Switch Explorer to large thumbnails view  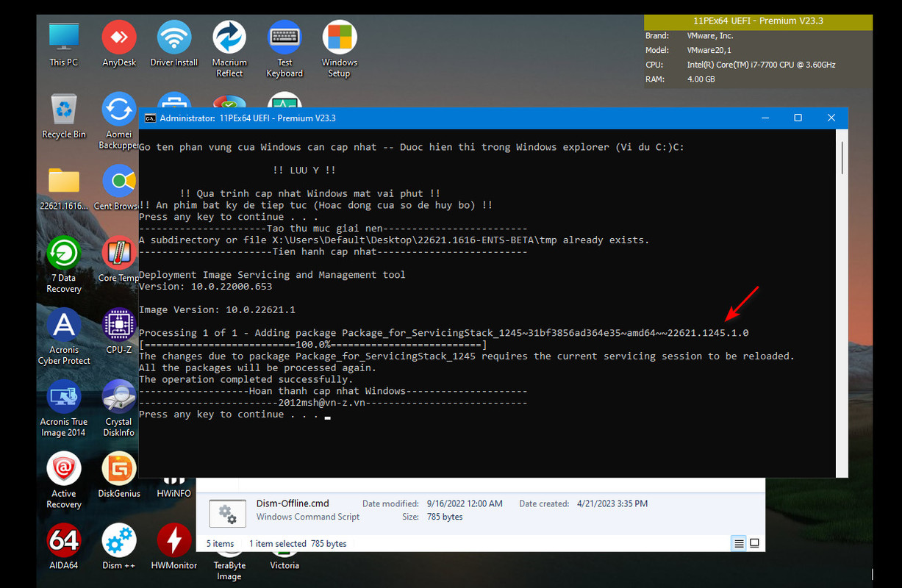(754, 544)
